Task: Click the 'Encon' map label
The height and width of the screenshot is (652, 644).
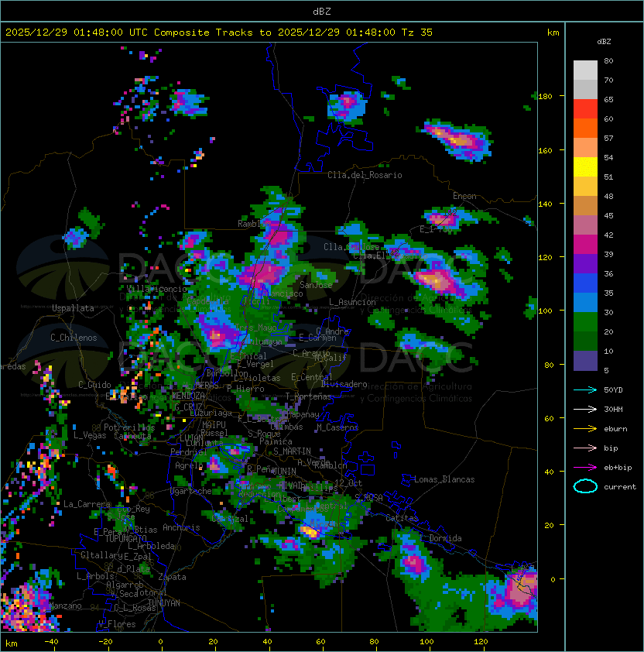Action: pos(464,196)
